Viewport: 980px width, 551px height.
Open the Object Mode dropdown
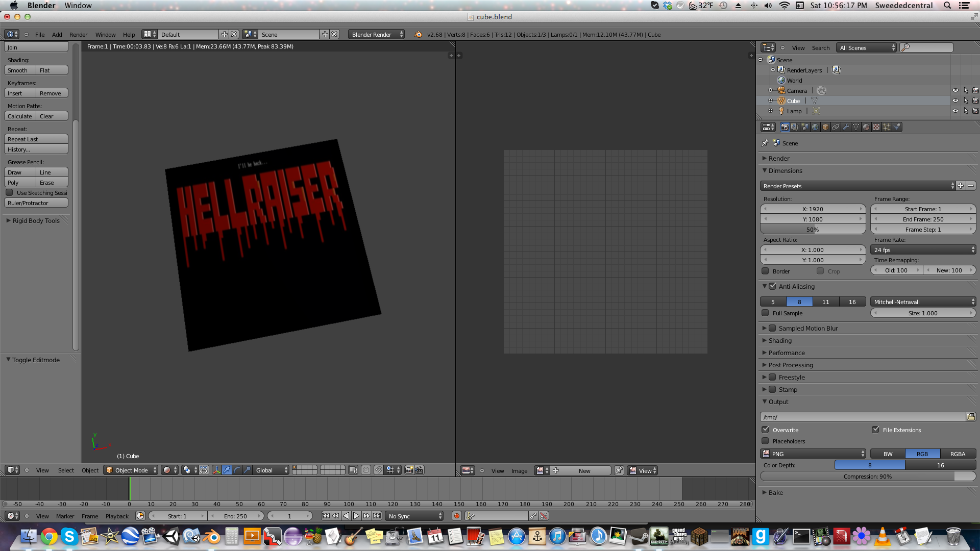[x=131, y=470]
